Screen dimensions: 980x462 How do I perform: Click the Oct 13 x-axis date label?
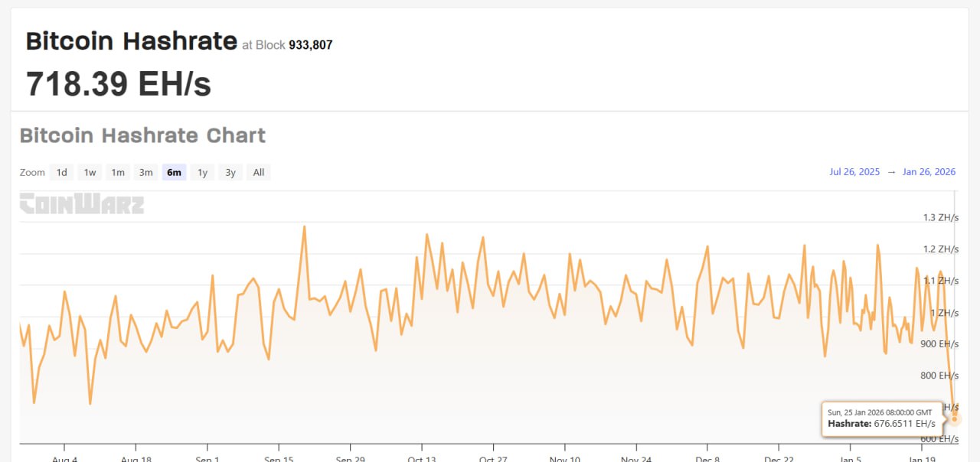click(421, 459)
